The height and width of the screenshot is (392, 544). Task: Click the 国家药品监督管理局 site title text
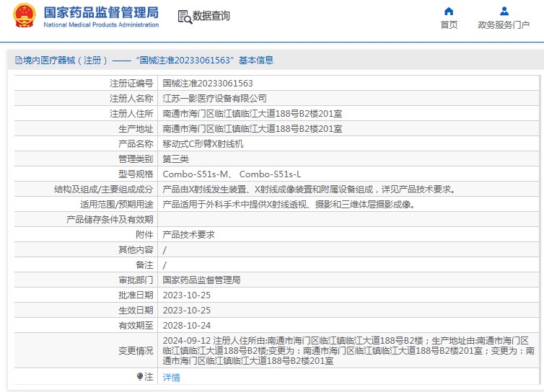click(101, 12)
